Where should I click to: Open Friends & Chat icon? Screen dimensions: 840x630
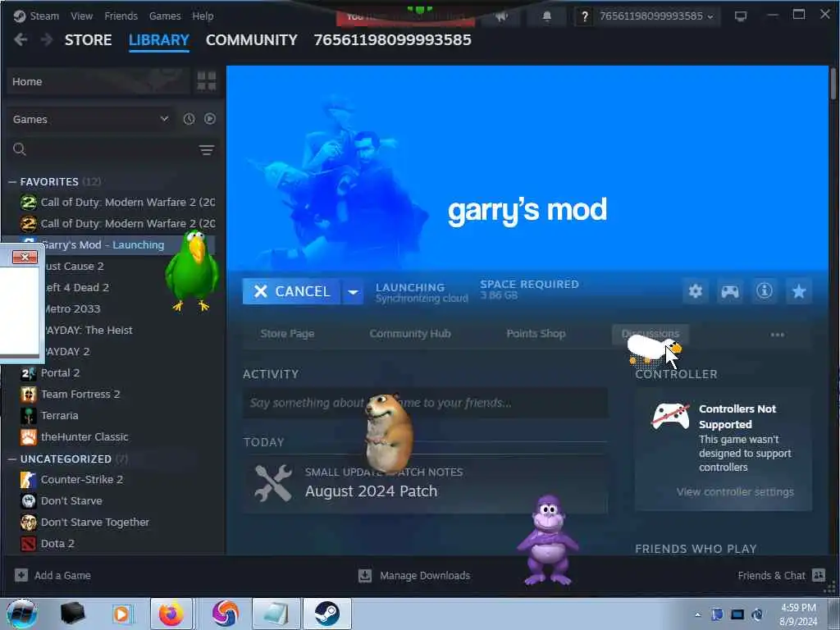(819, 575)
